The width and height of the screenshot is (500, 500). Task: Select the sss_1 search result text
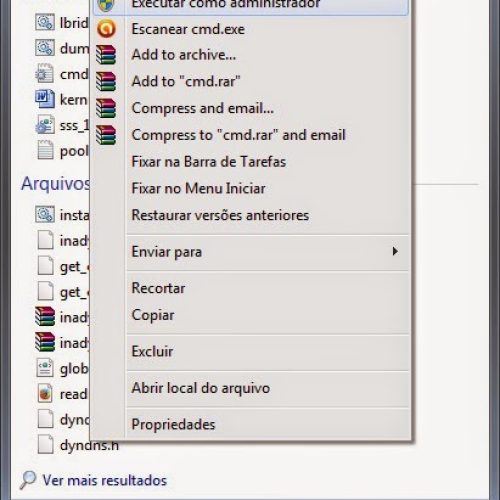(74, 125)
